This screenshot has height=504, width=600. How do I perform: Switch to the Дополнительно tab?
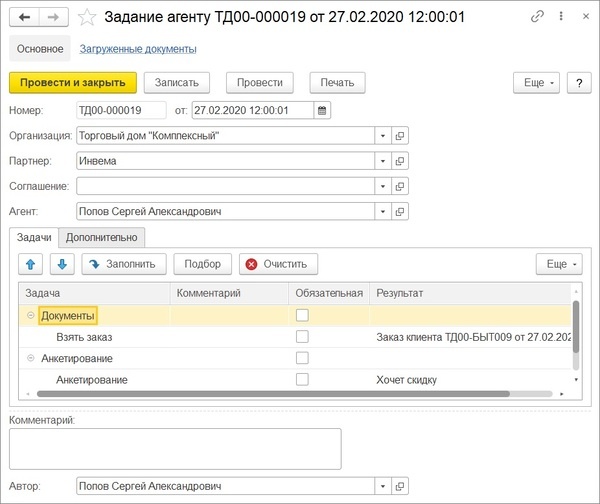(x=101, y=238)
